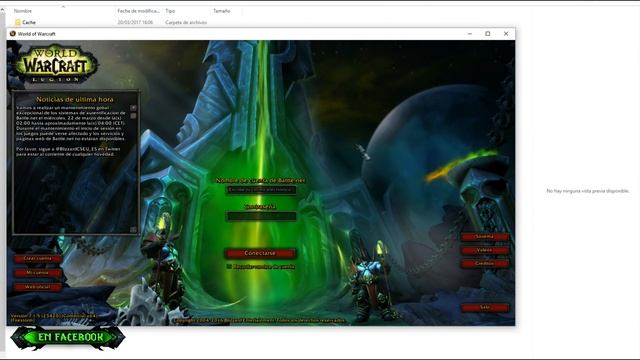Tick the Recordar nombre de cuenta checkbox
Viewport: 640px width, 360px height.
229,266
